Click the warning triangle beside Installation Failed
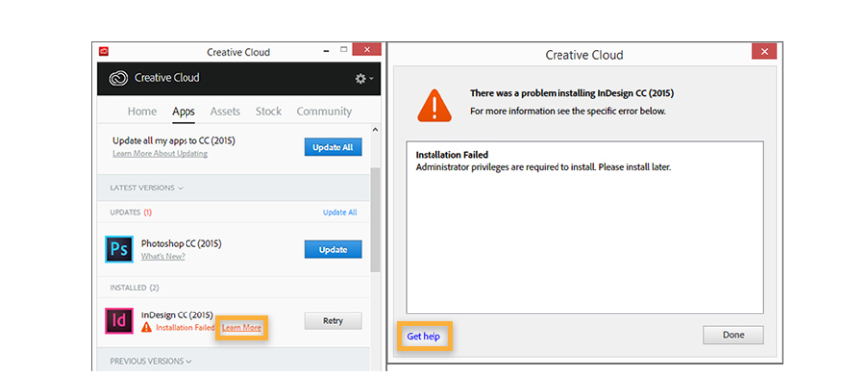868x376 pixels. [146, 327]
